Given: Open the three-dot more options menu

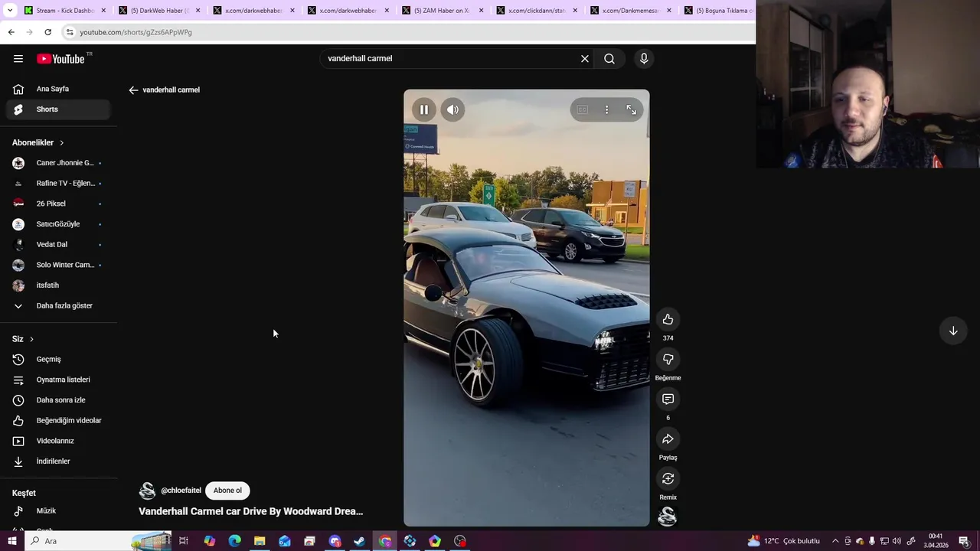Looking at the screenshot, I should [x=606, y=109].
